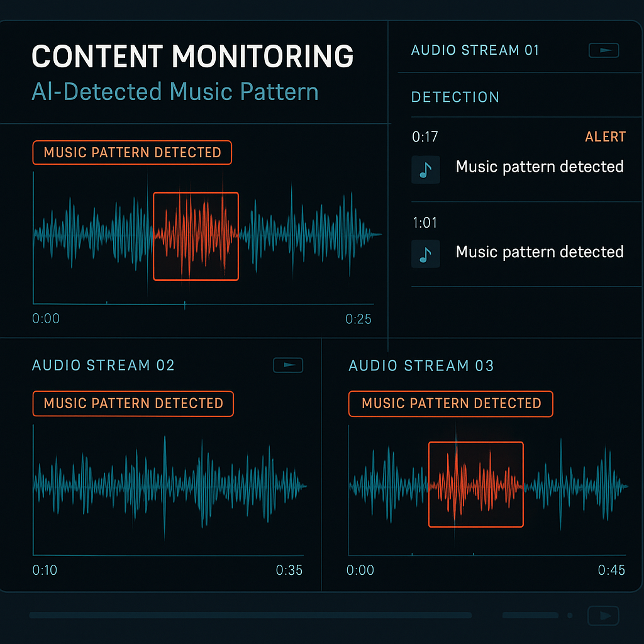
Task: Click the 0:45 end time of Stream 03
Action: [611, 570]
